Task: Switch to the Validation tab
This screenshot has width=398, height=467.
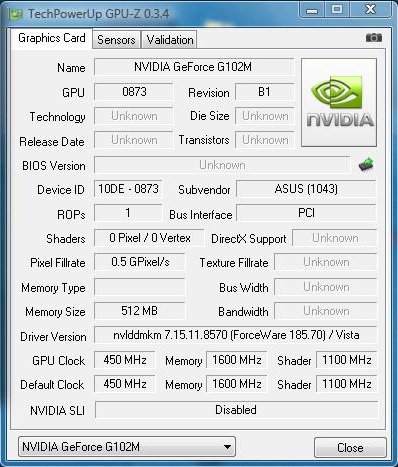Action: 170,40
